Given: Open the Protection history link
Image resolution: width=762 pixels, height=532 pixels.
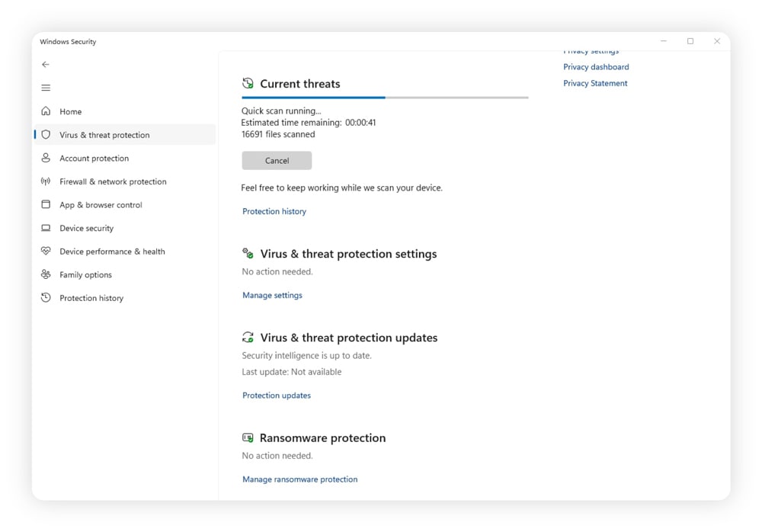Looking at the screenshot, I should (274, 211).
